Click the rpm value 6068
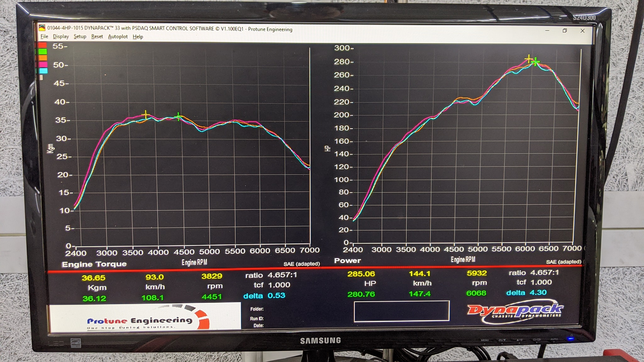The image size is (644, 362). [476, 293]
